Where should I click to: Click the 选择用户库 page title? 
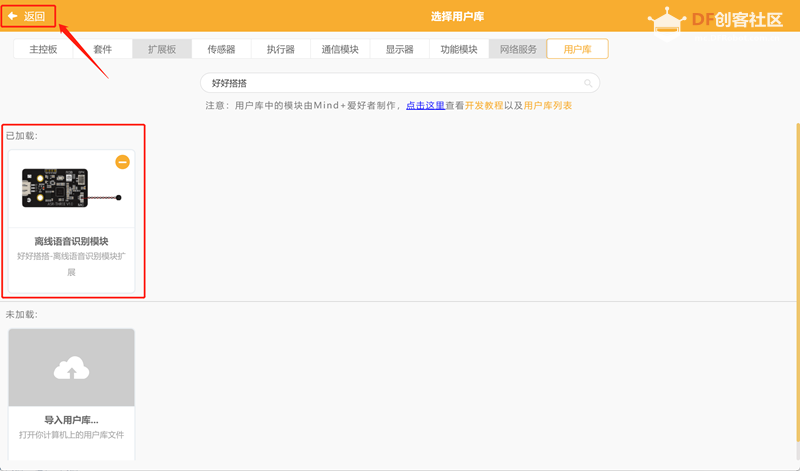pyautogui.click(x=457, y=16)
